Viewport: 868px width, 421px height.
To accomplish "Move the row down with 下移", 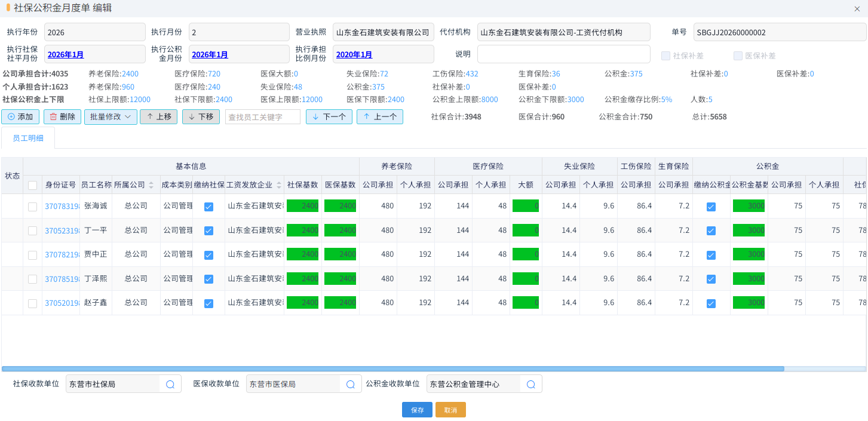I will (201, 116).
